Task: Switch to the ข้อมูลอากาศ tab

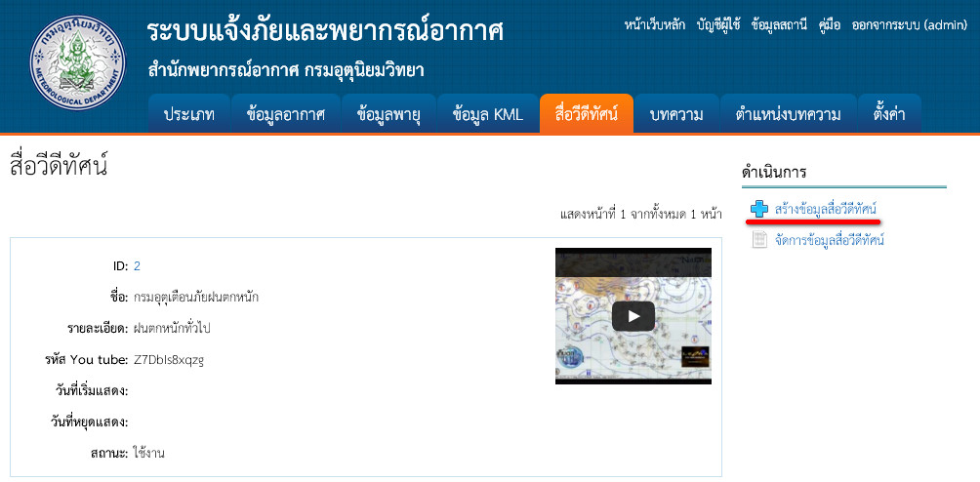Action: (x=286, y=114)
